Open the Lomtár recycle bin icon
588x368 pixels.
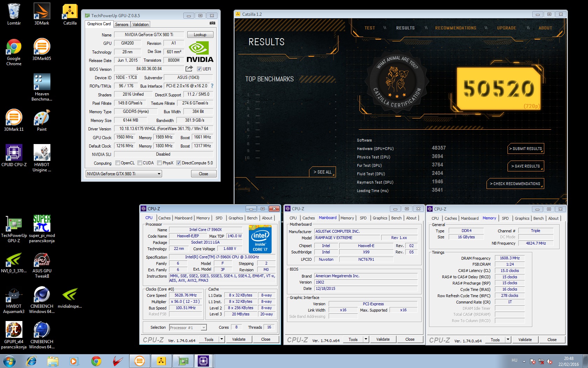pyautogui.click(x=14, y=14)
